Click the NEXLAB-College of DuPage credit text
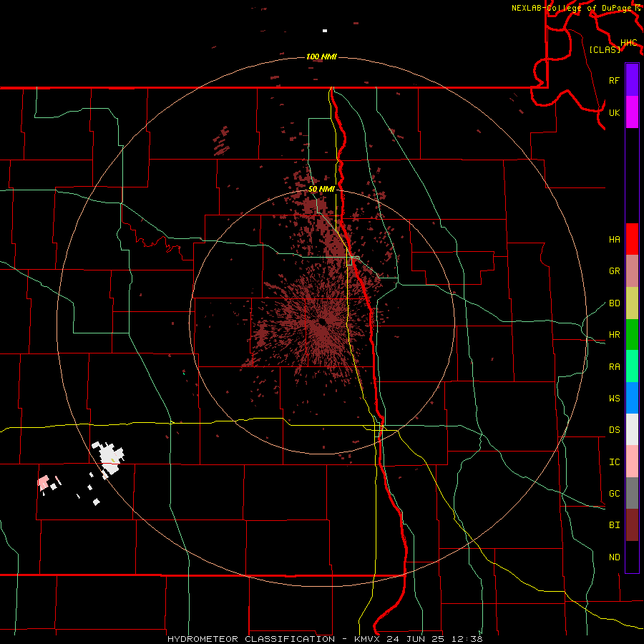The height and width of the screenshot is (644, 644). point(571,8)
